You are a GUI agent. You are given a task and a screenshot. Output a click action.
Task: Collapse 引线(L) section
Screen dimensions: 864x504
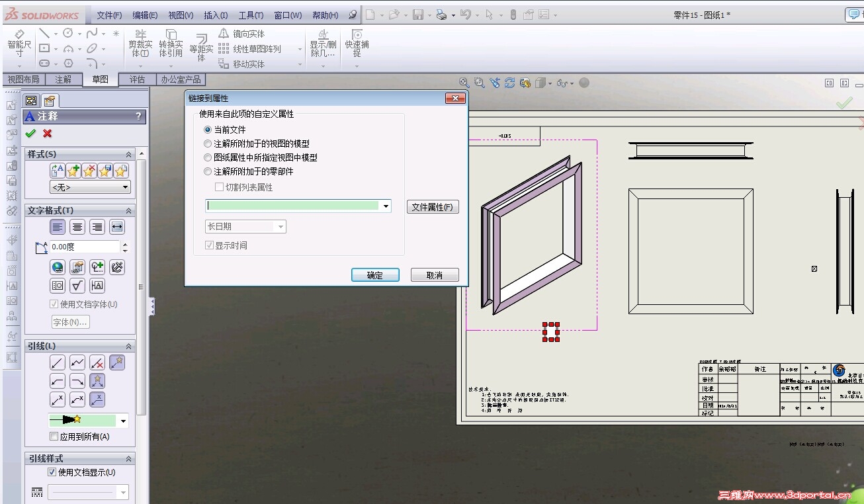[x=128, y=346]
